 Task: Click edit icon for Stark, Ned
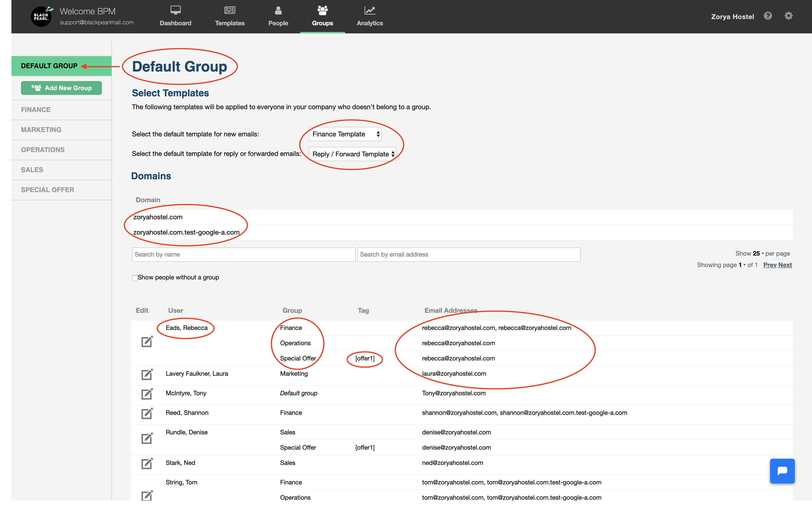[147, 463]
